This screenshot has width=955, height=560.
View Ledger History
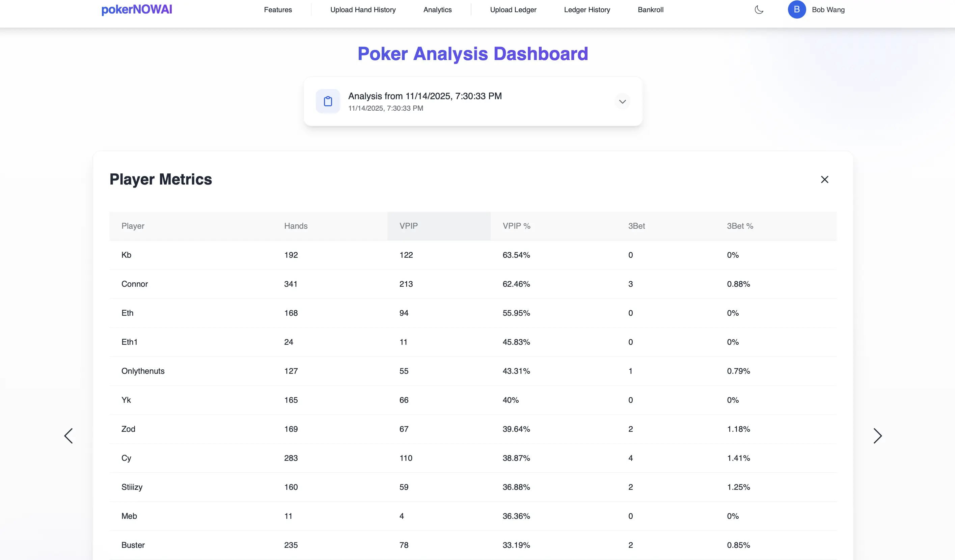coord(587,9)
